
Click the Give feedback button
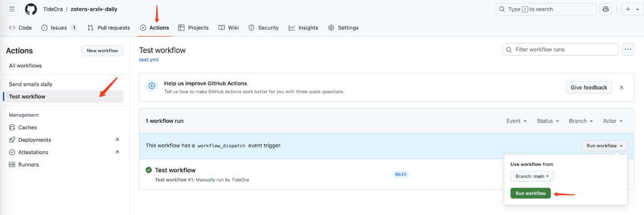pyautogui.click(x=589, y=87)
